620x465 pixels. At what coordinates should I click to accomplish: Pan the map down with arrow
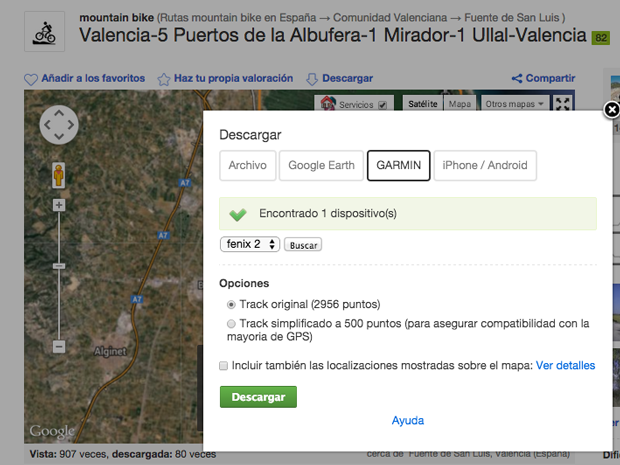pyautogui.click(x=59, y=136)
